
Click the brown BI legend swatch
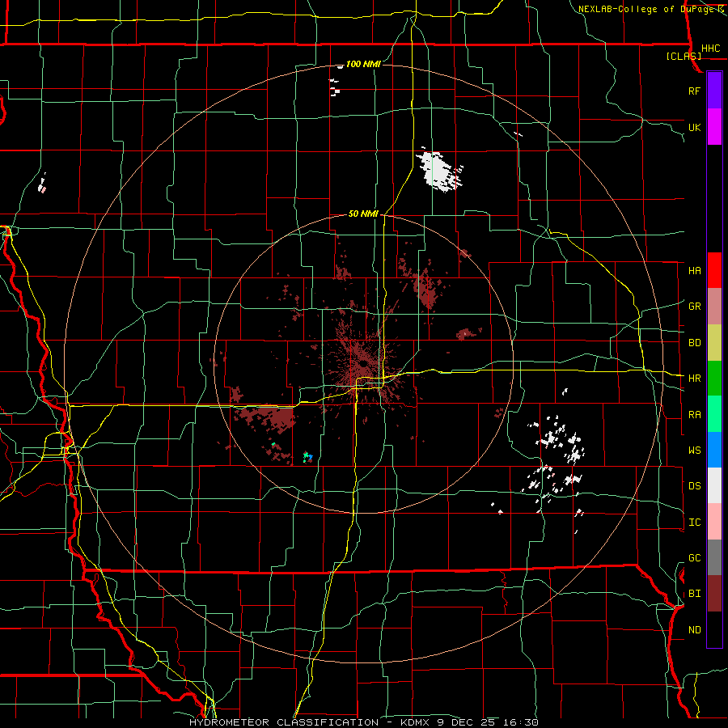tap(714, 594)
